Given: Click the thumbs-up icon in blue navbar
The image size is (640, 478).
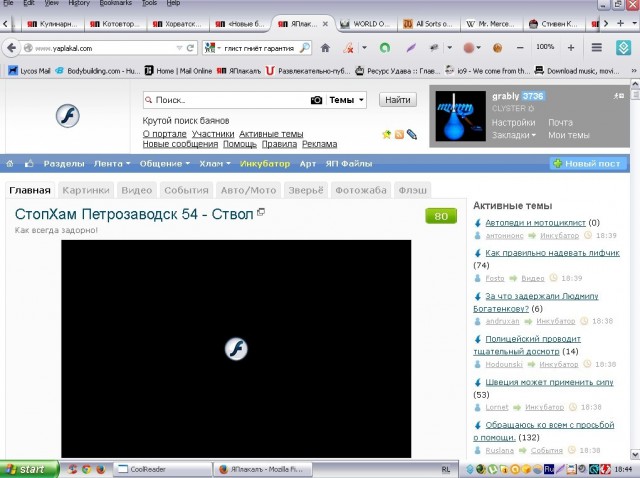Looking at the screenshot, I should coord(29,164).
